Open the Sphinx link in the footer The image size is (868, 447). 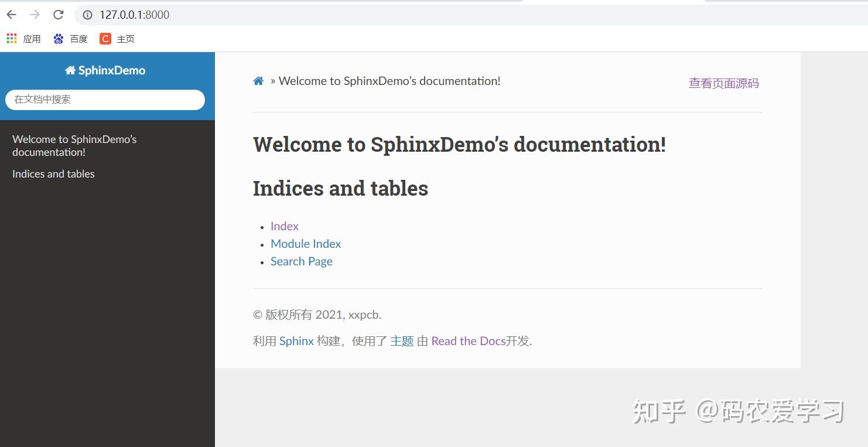296,340
